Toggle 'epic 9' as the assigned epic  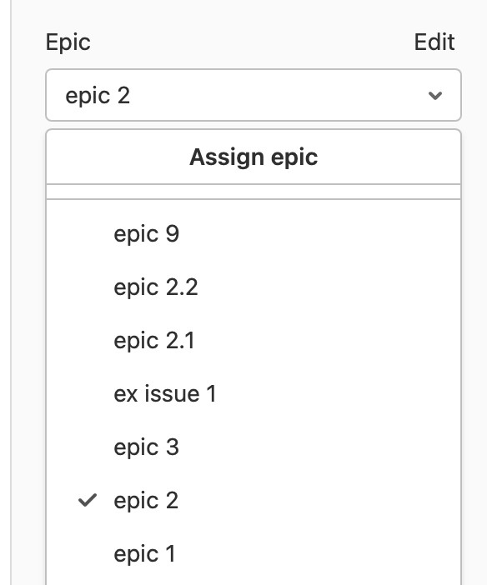[x=253, y=234]
